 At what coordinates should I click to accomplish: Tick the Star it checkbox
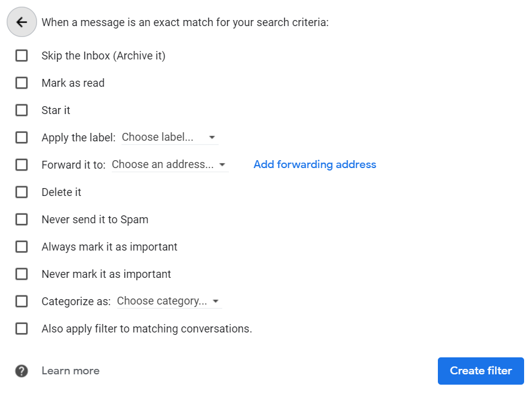(x=22, y=110)
